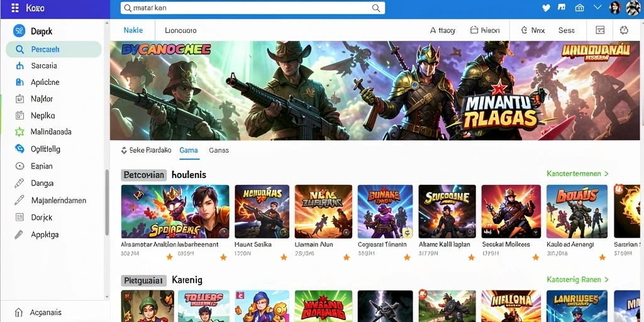This screenshot has width=644, height=322.
Task: Open the settings gear icon in the toolbar
Action: click(624, 30)
